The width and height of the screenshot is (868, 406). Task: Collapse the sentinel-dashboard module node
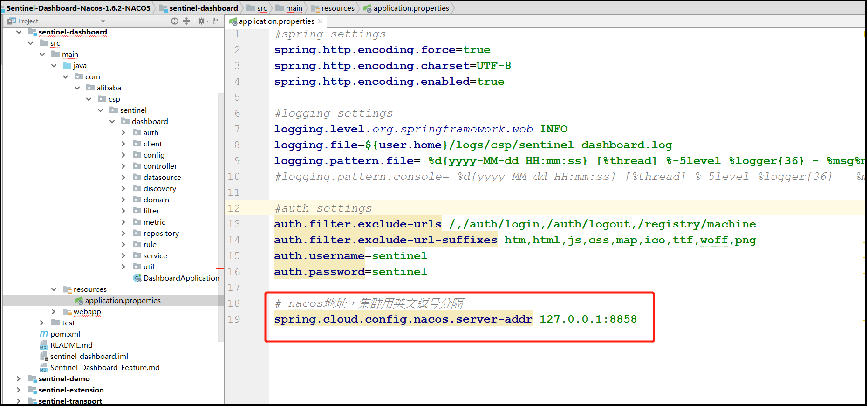click(19, 32)
